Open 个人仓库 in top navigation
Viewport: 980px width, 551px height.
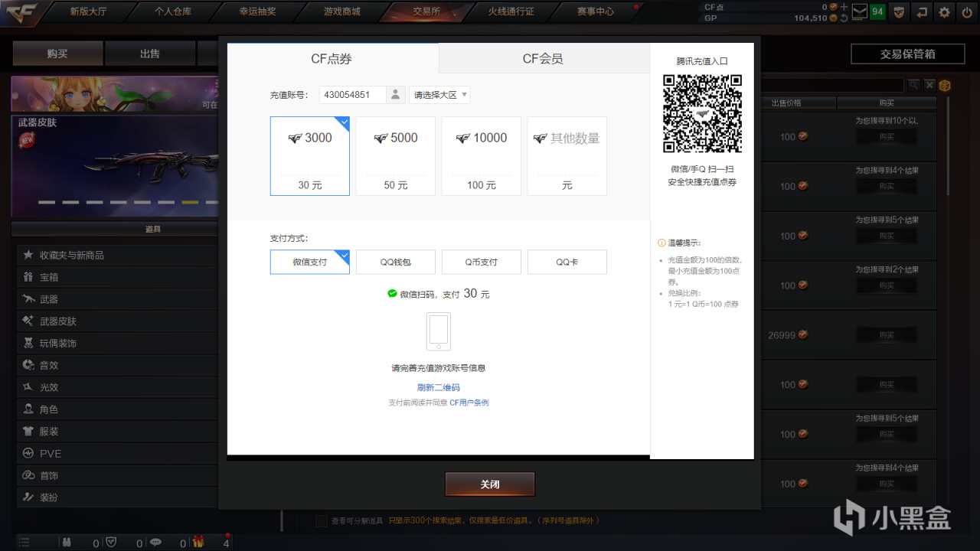point(173,11)
